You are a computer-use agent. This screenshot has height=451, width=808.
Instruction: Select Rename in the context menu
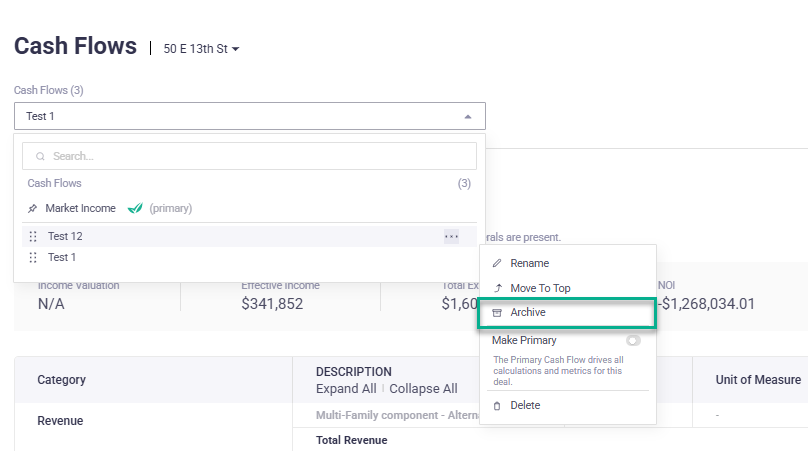[x=529, y=263]
